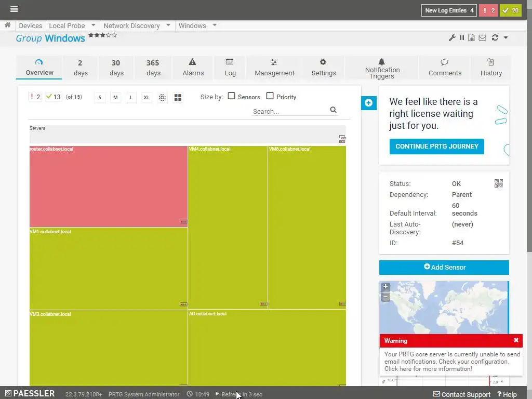Viewport: 532px width, 399px height.
Task: Switch to sunburst view icon
Action: tap(162, 97)
